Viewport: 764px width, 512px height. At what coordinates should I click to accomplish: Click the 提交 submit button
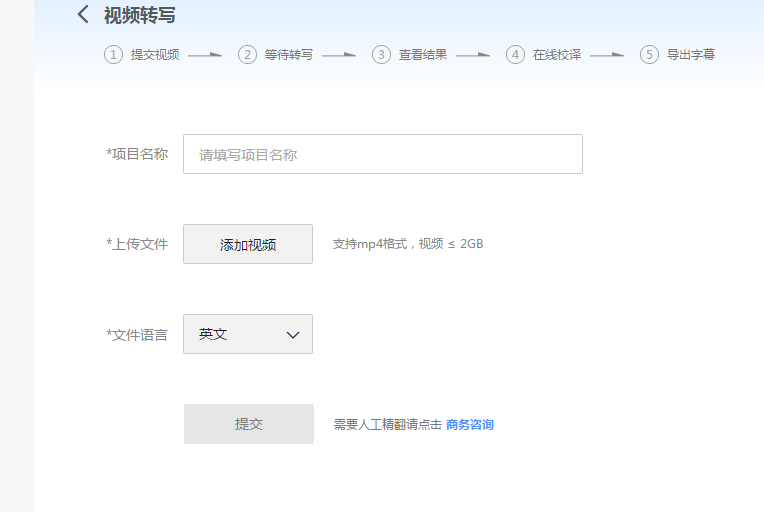click(x=249, y=424)
